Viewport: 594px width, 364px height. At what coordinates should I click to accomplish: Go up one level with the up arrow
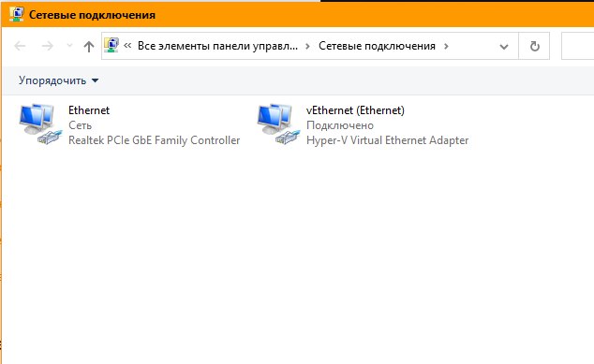point(89,46)
